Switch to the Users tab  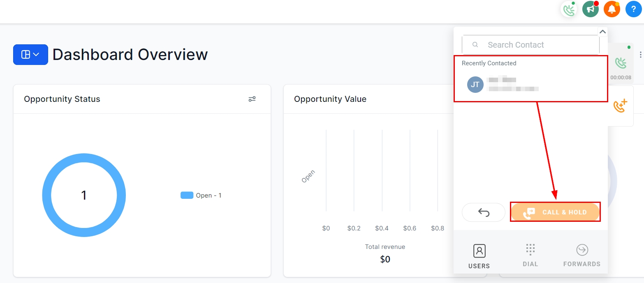tap(479, 256)
